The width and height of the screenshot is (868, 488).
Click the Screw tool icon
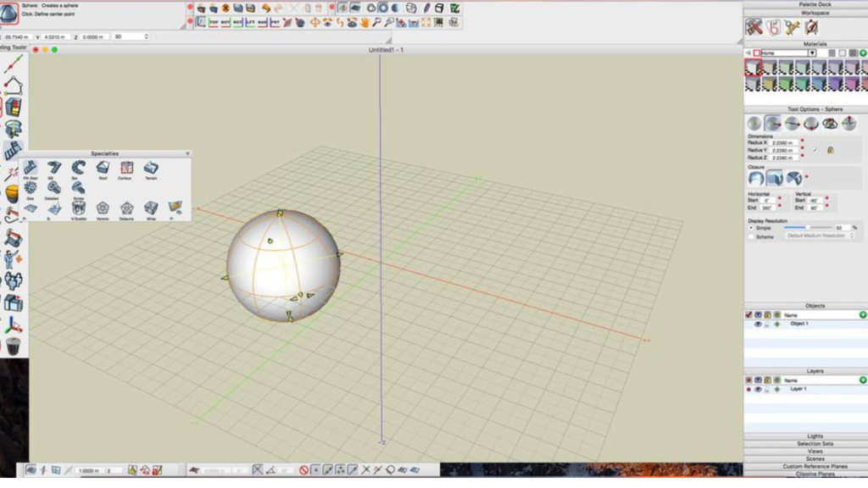(x=78, y=187)
